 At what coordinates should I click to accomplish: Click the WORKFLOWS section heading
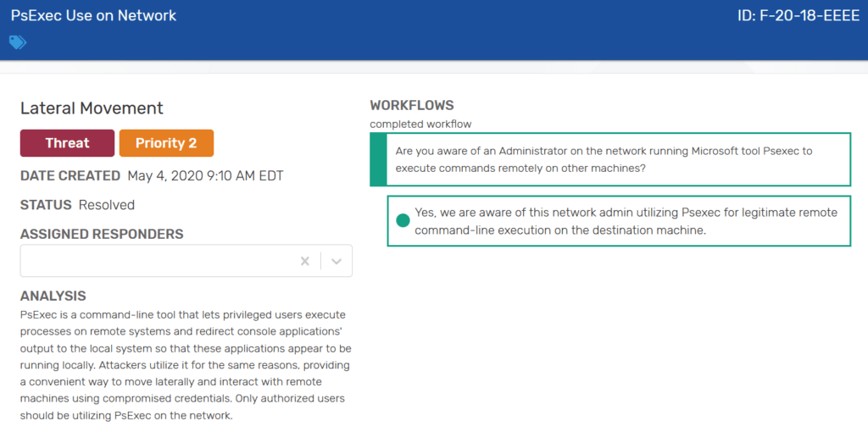pyautogui.click(x=412, y=106)
